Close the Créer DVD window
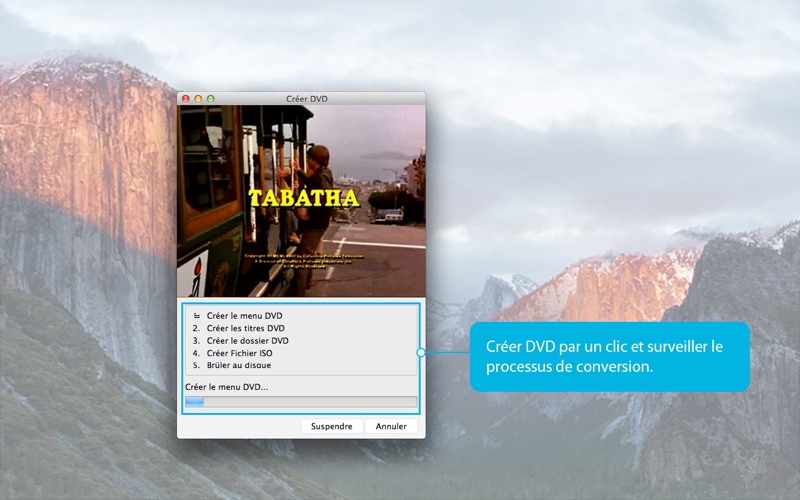The width and height of the screenshot is (800, 500). [186, 98]
